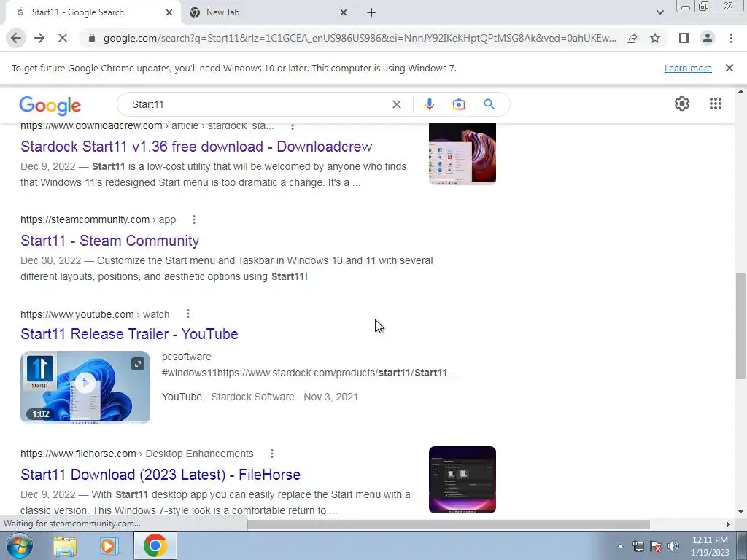
Task: Open the tab search dropdown
Action: click(x=659, y=12)
